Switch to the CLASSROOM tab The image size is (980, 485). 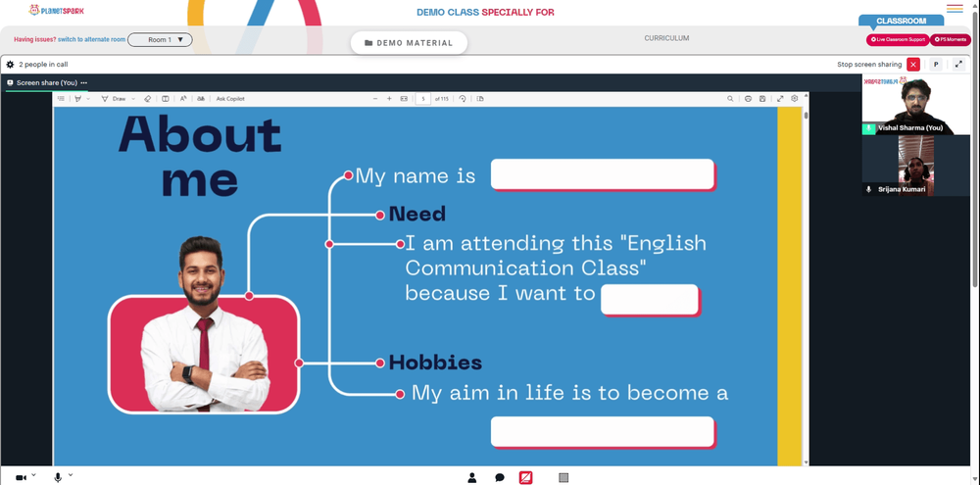pos(902,21)
